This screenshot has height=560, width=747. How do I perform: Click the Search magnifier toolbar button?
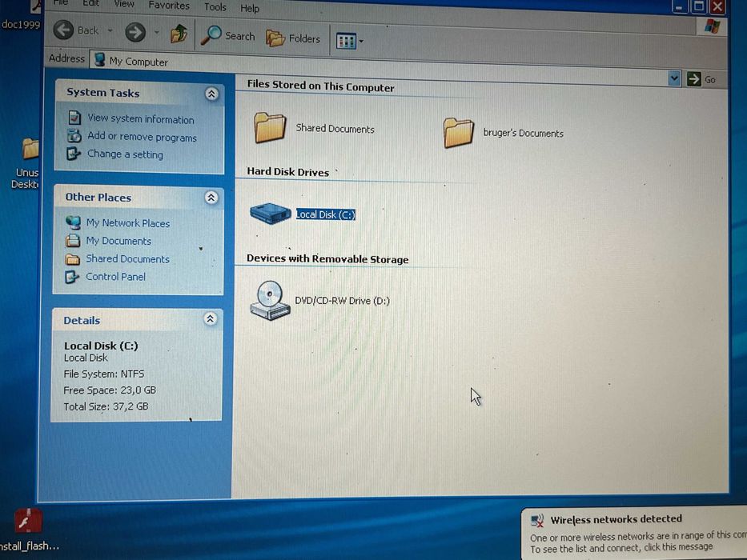[227, 36]
